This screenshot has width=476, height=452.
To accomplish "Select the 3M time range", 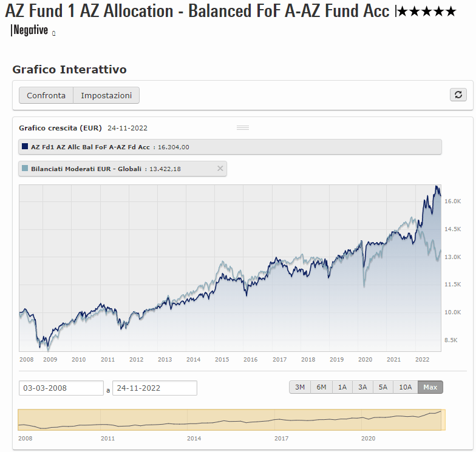I will point(300,387).
